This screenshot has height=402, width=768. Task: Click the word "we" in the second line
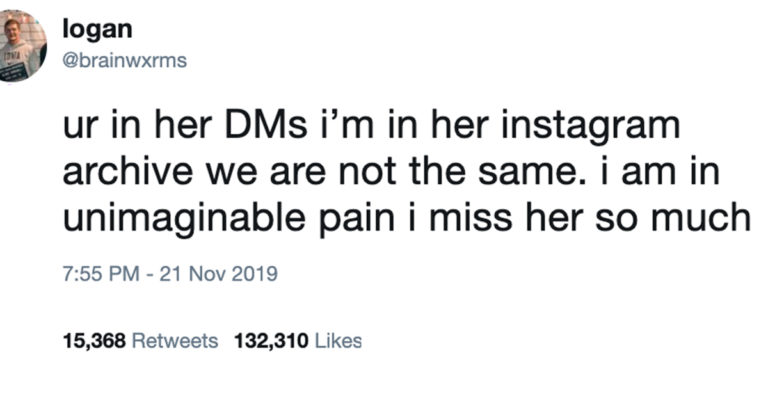tap(227, 174)
